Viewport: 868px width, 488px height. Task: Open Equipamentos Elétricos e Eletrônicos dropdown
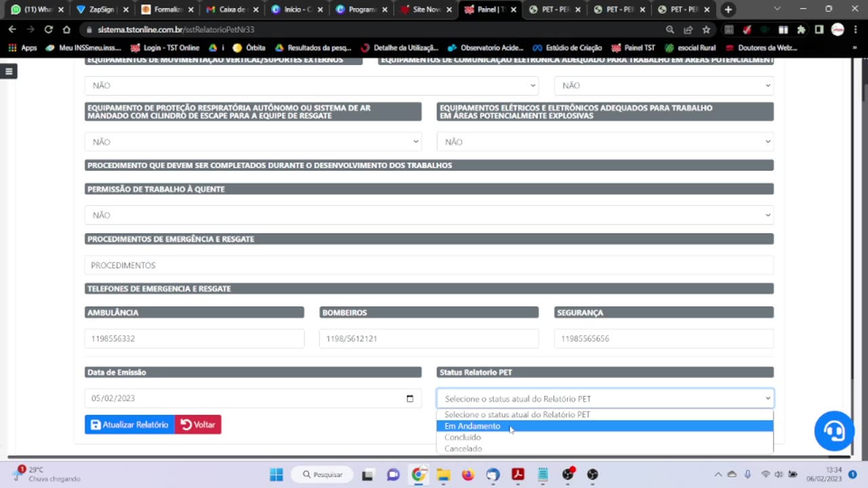point(605,142)
